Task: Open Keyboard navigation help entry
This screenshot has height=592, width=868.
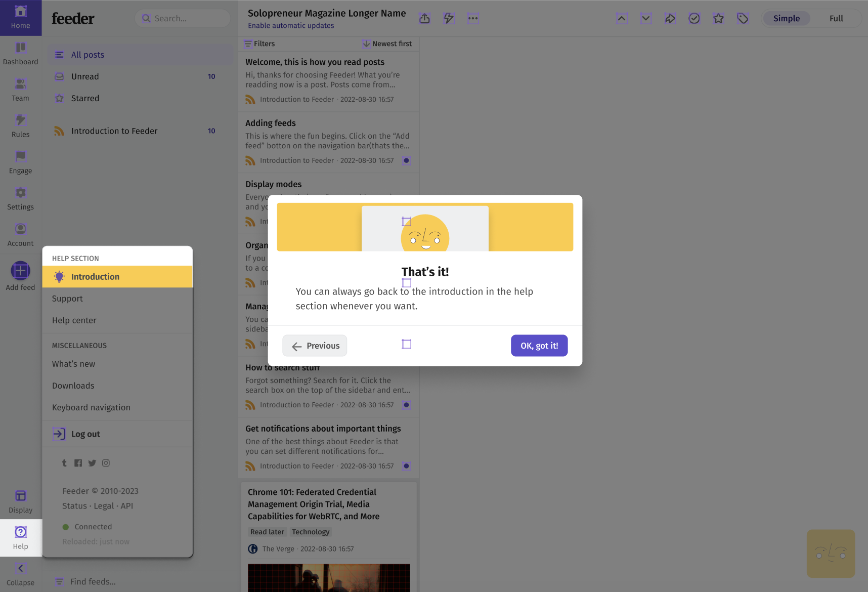Action: click(117, 407)
